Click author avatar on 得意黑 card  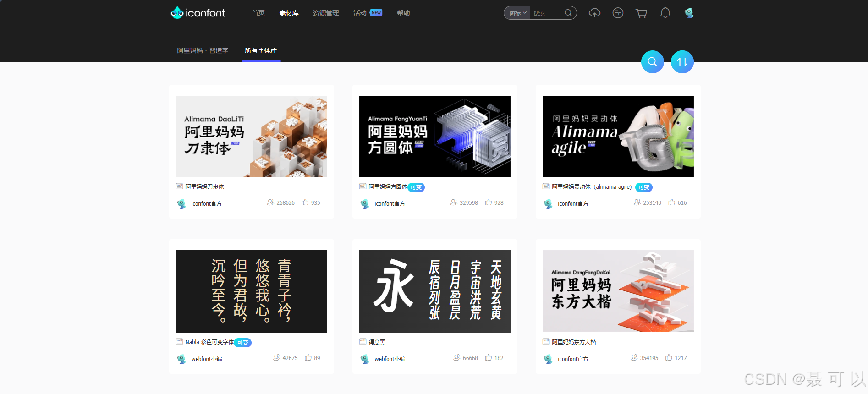365,359
